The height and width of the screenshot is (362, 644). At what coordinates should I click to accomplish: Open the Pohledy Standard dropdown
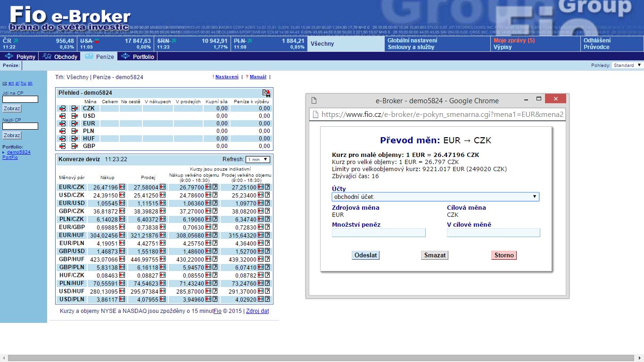click(x=627, y=66)
